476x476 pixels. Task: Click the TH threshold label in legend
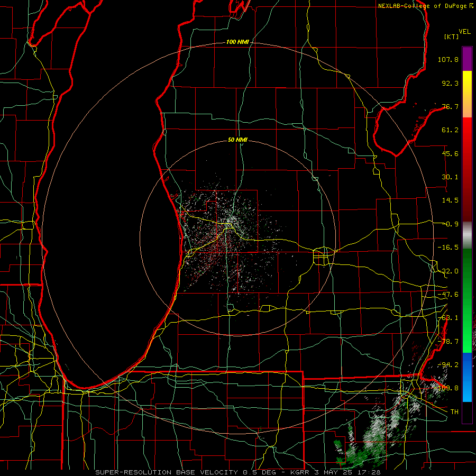(x=454, y=412)
